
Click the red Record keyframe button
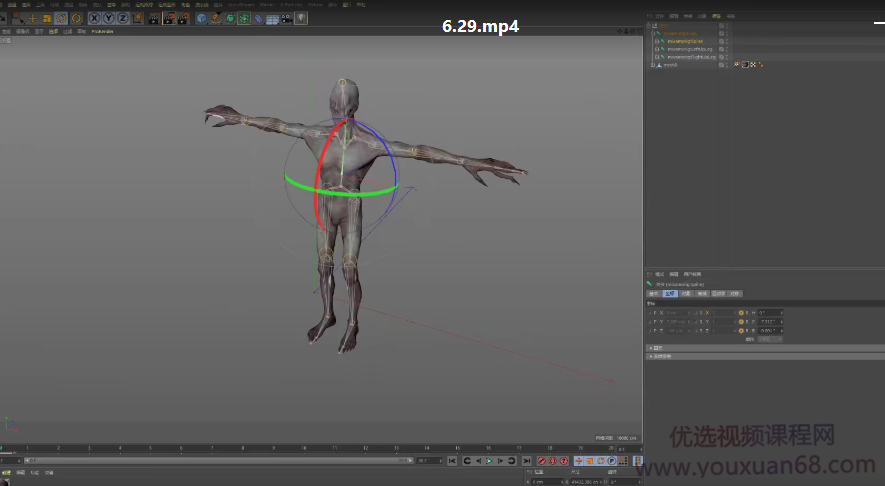[542, 461]
